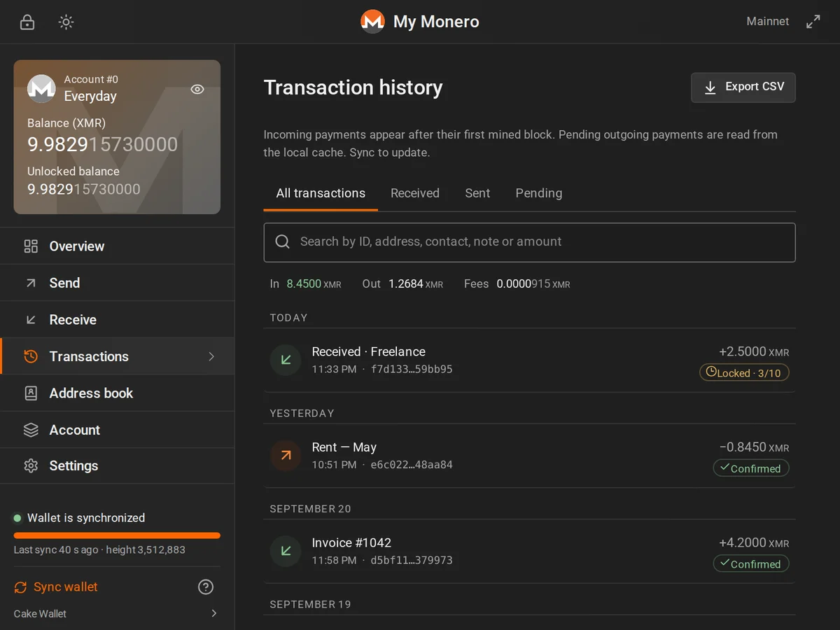Image resolution: width=840 pixels, height=630 pixels.
Task: Click the Transactions history clock icon
Action: pos(31,356)
